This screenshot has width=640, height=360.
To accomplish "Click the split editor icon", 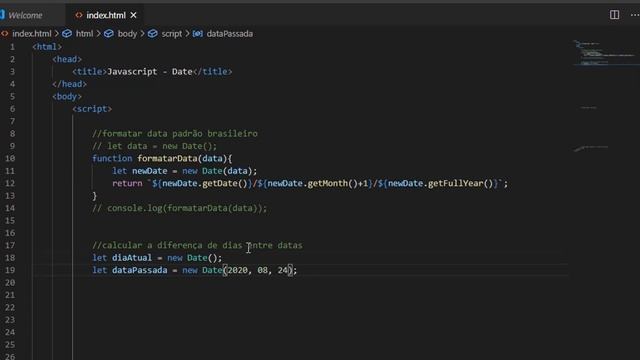I will 614,15.
